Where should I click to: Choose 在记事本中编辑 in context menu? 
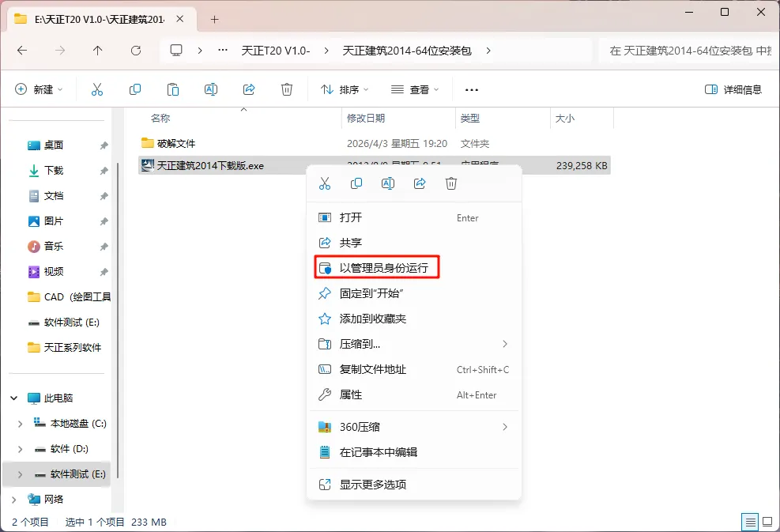[x=414, y=452]
